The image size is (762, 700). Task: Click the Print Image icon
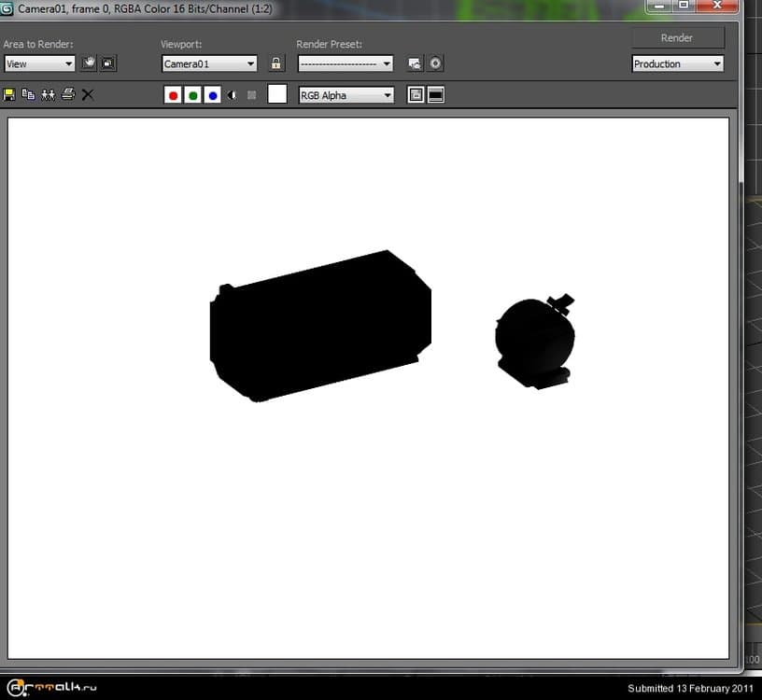67,94
